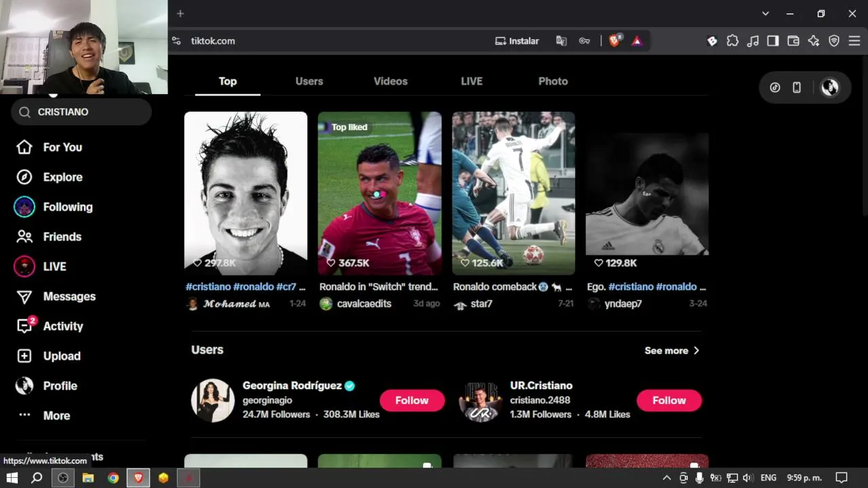Click the search magnifier icon
868x488 pixels.
25,112
